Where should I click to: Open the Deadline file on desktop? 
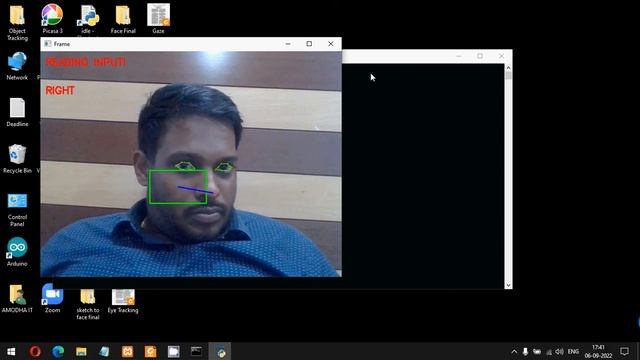point(17,112)
